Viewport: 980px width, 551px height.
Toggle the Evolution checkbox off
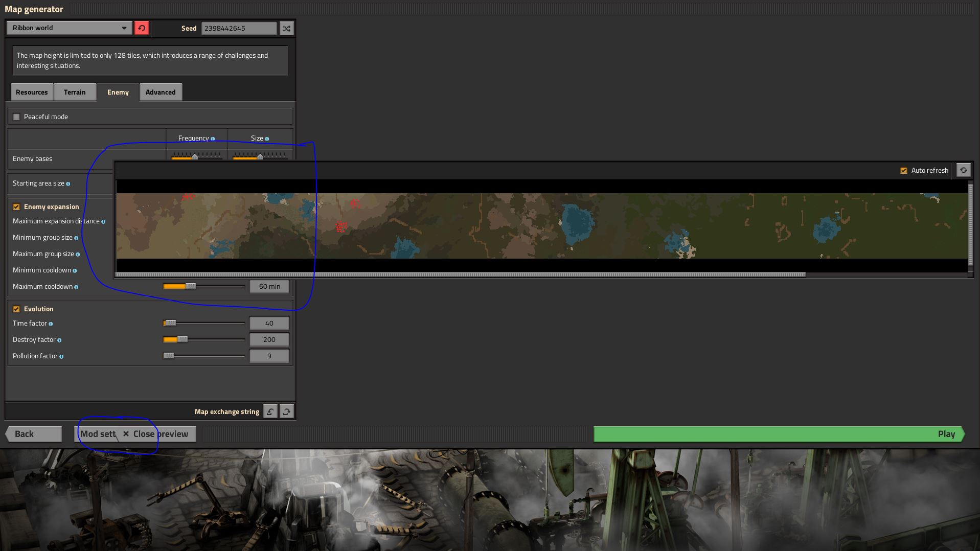pyautogui.click(x=16, y=309)
